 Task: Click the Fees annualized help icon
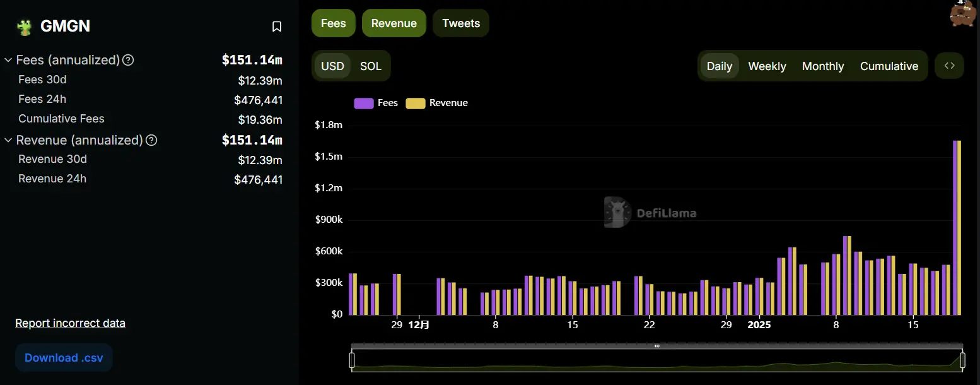click(128, 60)
